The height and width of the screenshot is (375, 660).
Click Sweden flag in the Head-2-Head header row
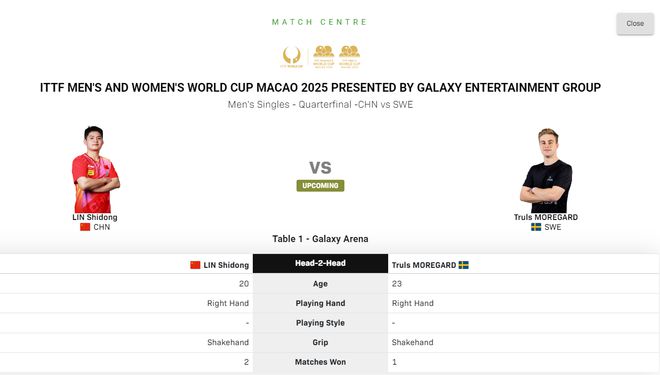coord(463,265)
